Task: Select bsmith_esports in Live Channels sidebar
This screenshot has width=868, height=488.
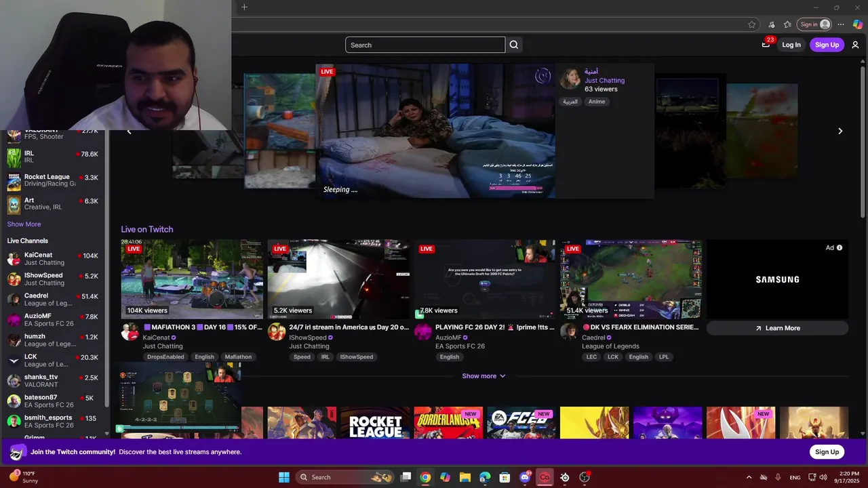Action: click(53, 421)
